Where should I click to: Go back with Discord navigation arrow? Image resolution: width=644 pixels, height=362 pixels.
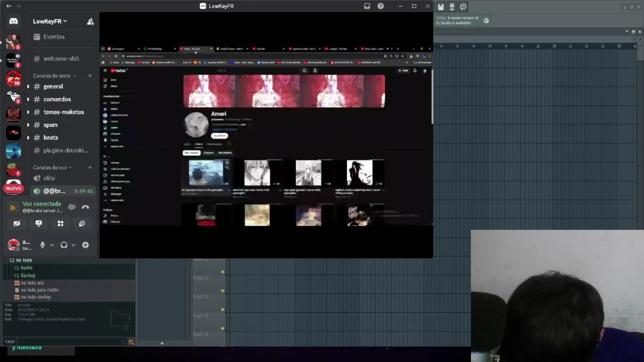9,6
